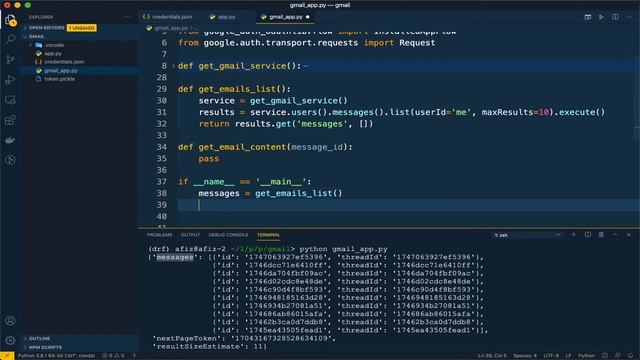Click 'resultSizeEstimate' in terminal output
This screenshot has width=640, height=360.
point(198,347)
